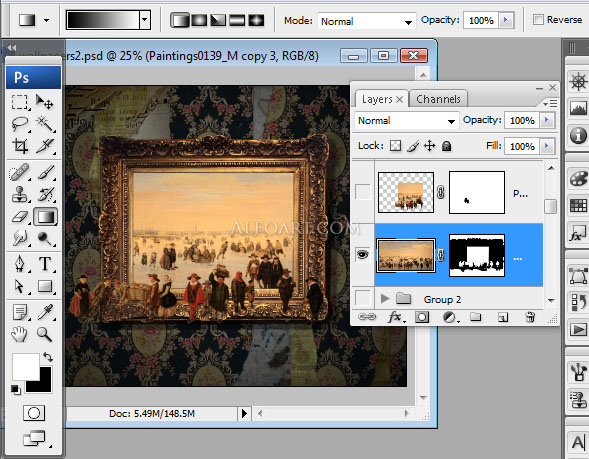Screen dimensions: 589x459
Task: Switch to the Layers tab
Action: pyautogui.click(x=382, y=99)
